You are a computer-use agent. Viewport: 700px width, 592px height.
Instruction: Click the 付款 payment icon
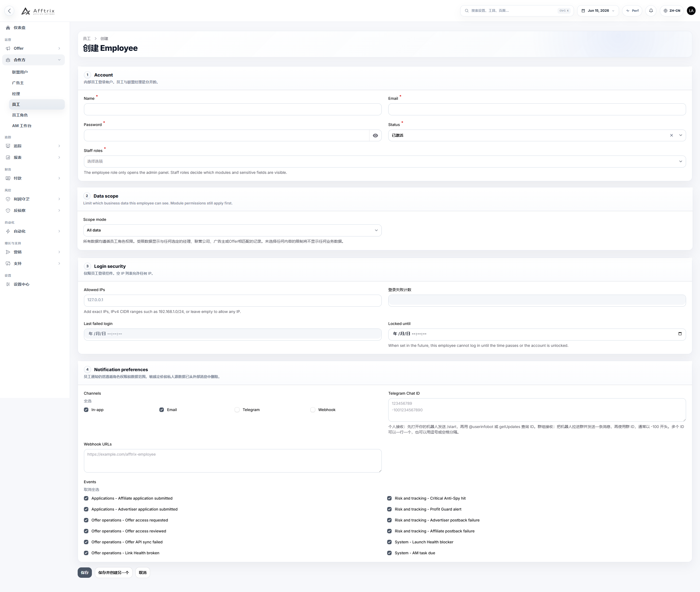click(x=8, y=178)
